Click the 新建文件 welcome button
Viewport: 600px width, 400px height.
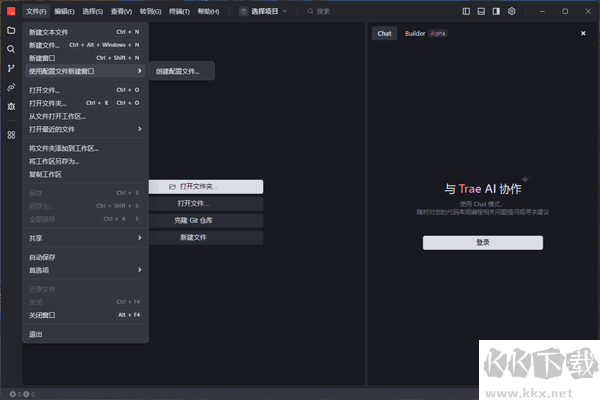pyautogui.click(x=206, y=237)
